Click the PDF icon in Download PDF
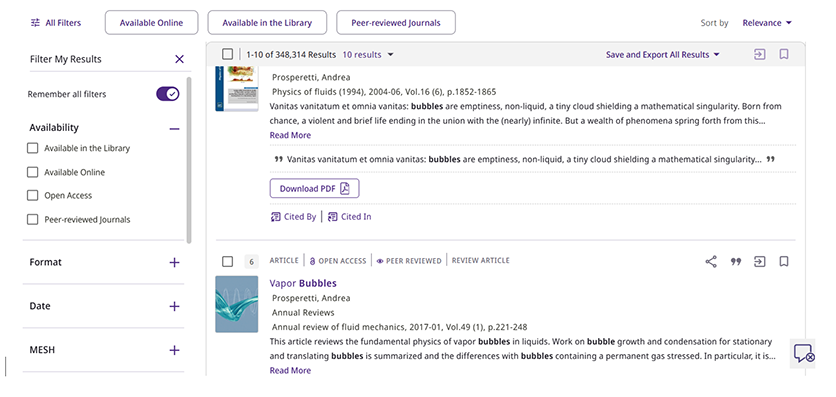The height and width of the screenshot is (397, 836). pyautogui.click(x=345, y=189)
